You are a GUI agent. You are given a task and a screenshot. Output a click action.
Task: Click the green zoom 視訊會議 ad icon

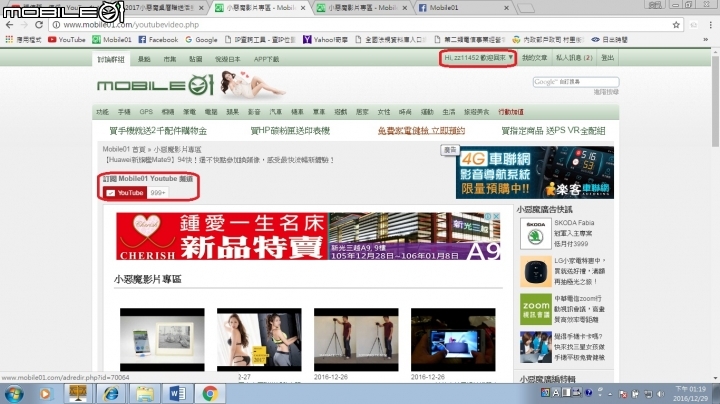pos(535,309)
